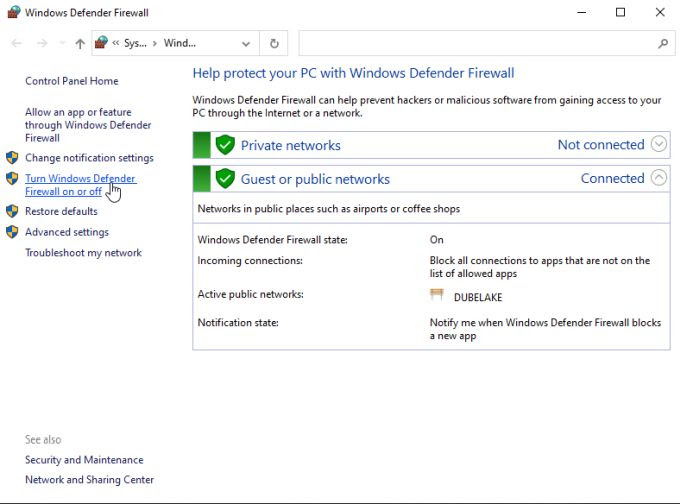Click the Back navigation arrow

coord(16,44)
